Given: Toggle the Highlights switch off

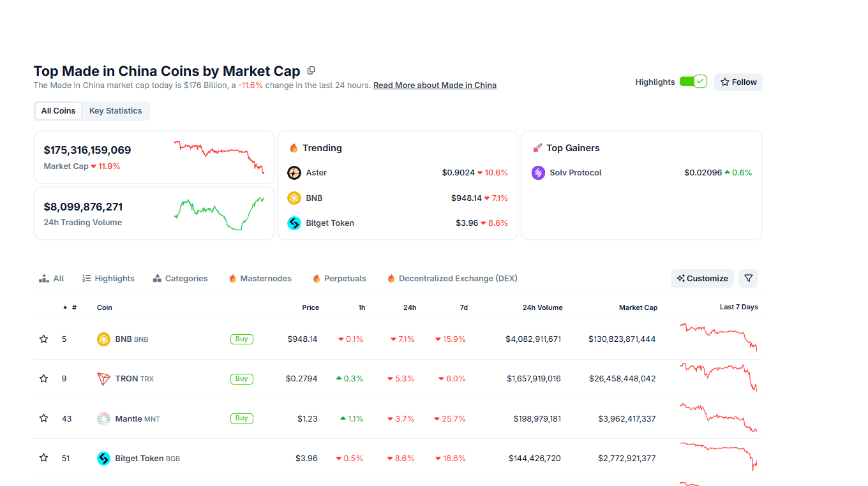Looking at the screenshot, I should 692,82.
